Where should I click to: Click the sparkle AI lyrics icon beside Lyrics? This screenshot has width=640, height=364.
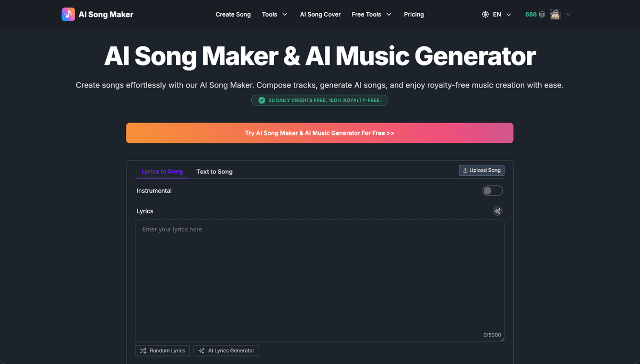point(498,211)
